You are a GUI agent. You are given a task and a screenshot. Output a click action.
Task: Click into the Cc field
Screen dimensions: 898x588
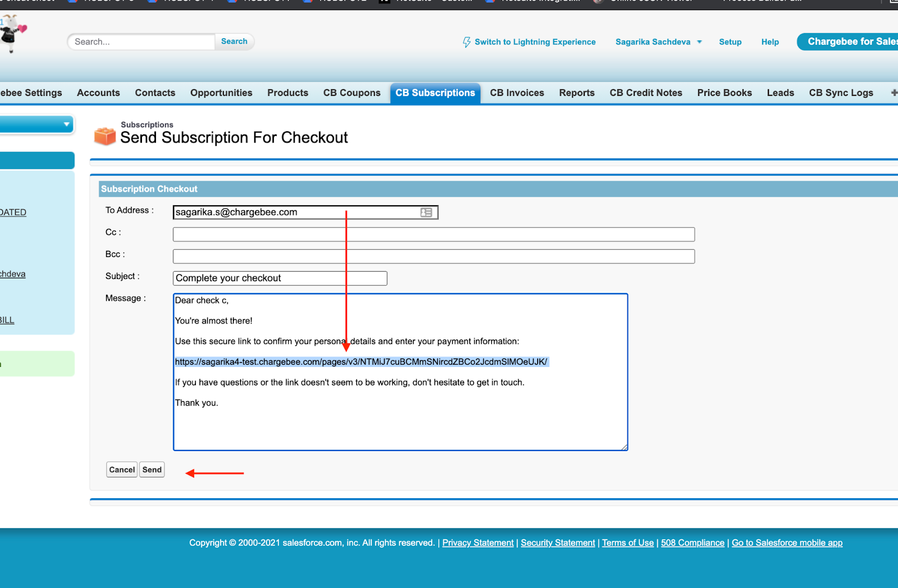[x=434, y=235]
